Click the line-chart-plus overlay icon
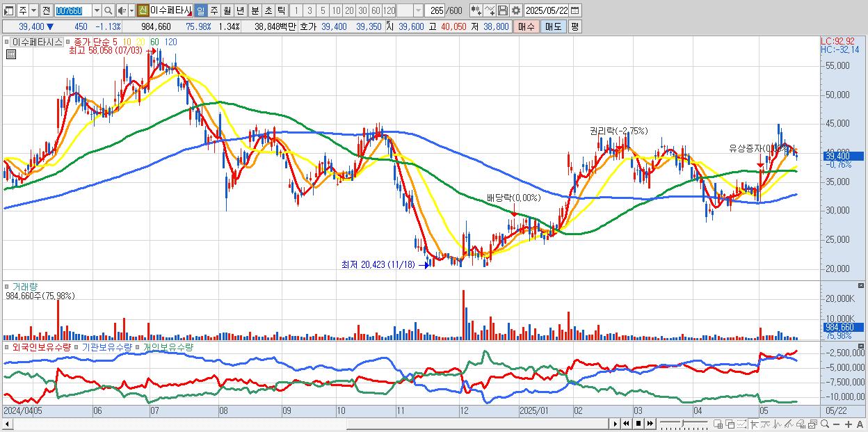This screenshot has width=868, height=432. click(490, 10)
